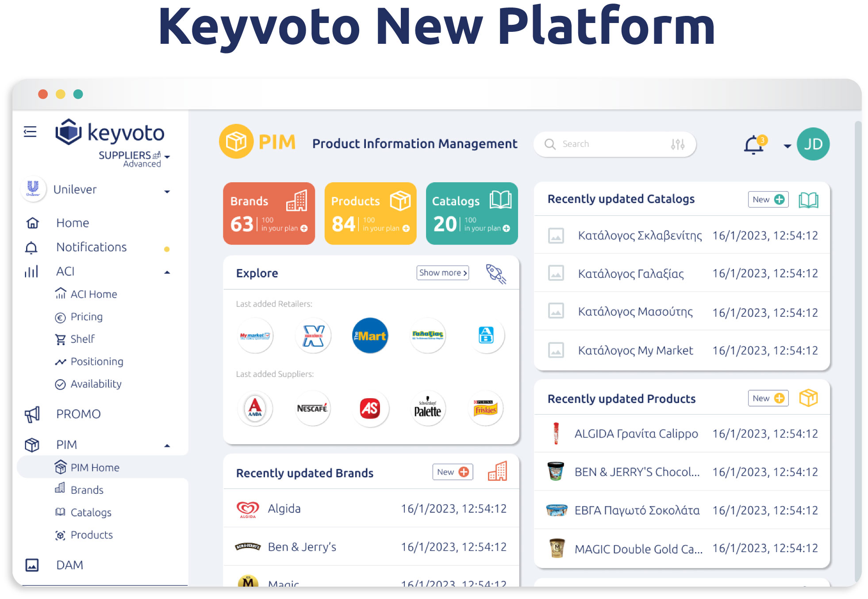Open Notifications in the sidebar
868x599 pixels.
[91, 247]
